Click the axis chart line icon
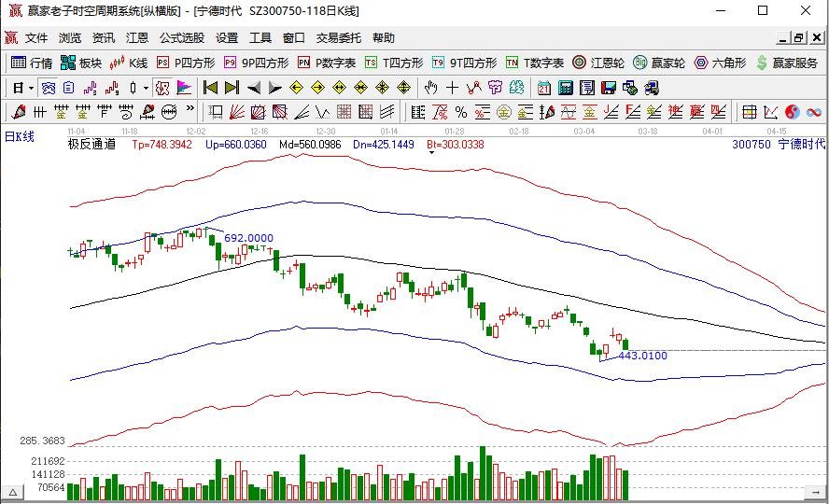The height and width of the screenshot is (504, 829). [771, 112]
